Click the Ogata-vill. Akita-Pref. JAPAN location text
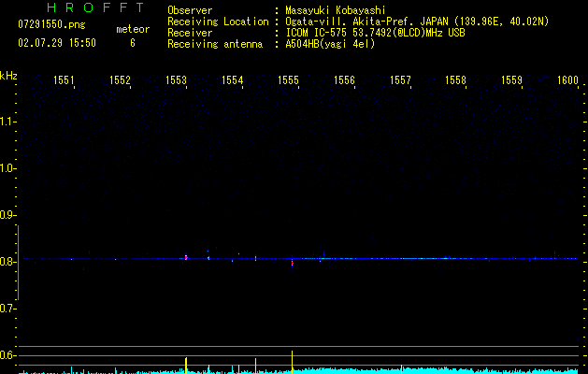 pyautogui.click(x=417, y=22)
